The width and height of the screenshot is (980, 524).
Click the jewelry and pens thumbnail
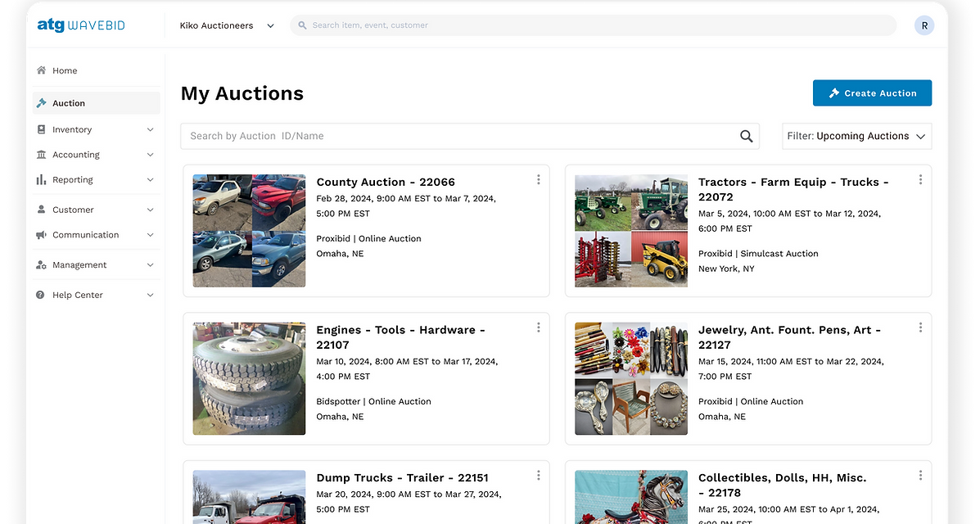click(631, 378)
